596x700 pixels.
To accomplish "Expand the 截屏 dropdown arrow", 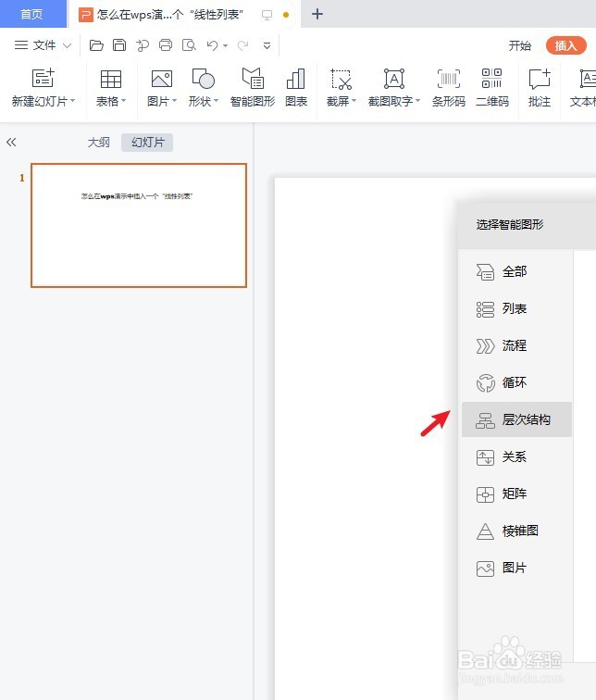I will [x=354, y=101].
